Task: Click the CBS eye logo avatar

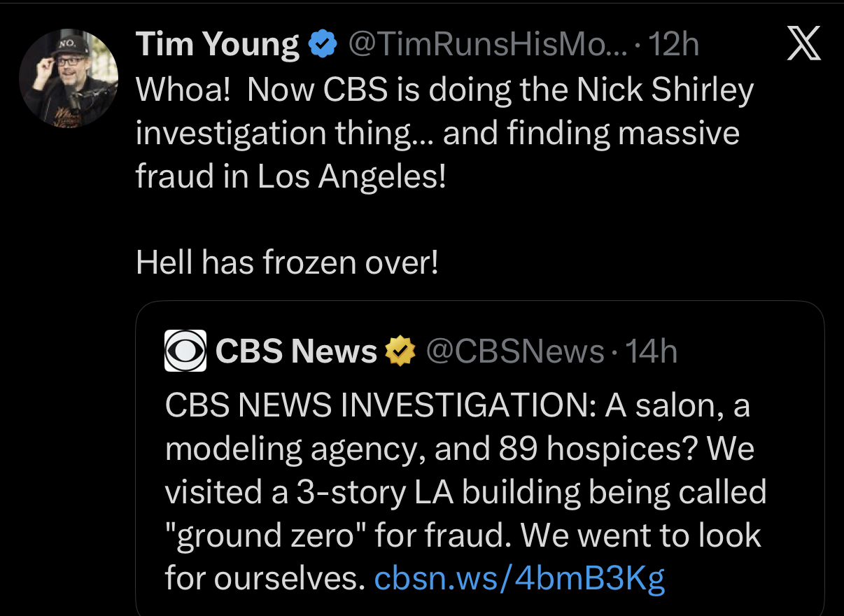Action: tap(185, 350)
